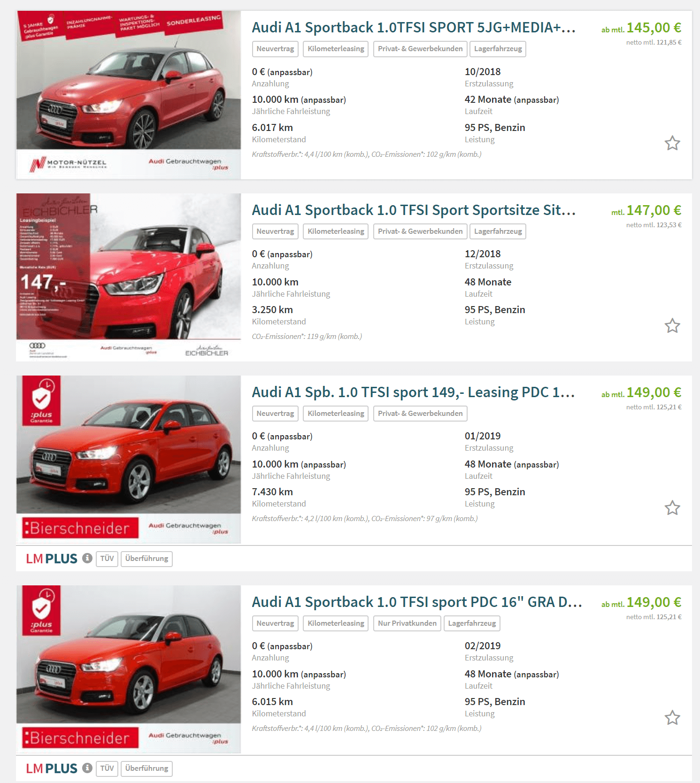Select Neuvertrag tag on the 145,00 € listing
The image size is (700, 783).
point(275,49)
